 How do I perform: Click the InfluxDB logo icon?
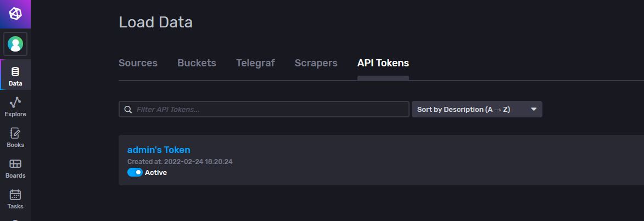point(15,14)
